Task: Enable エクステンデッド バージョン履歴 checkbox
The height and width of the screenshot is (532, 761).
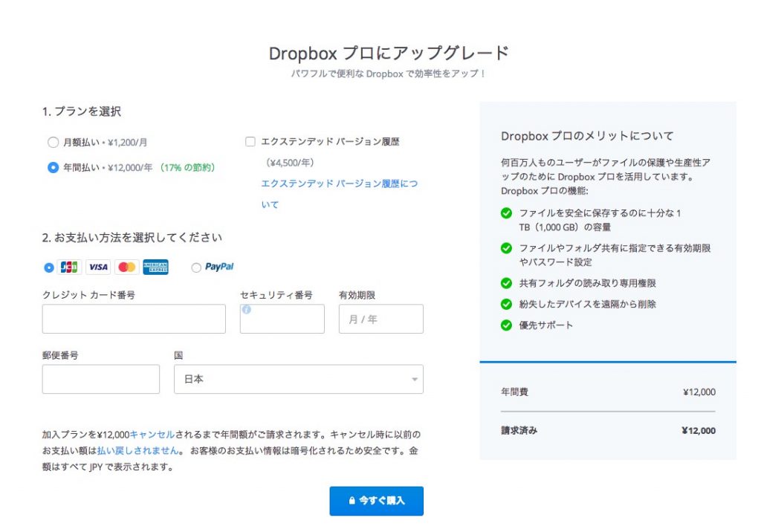Action: point(250,142)
